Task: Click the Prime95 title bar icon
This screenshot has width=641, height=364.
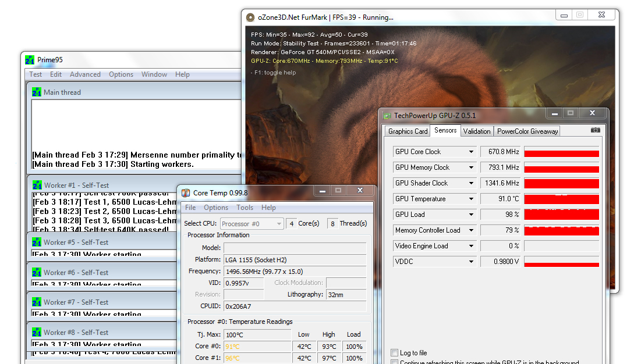Action: coord(30,60)
